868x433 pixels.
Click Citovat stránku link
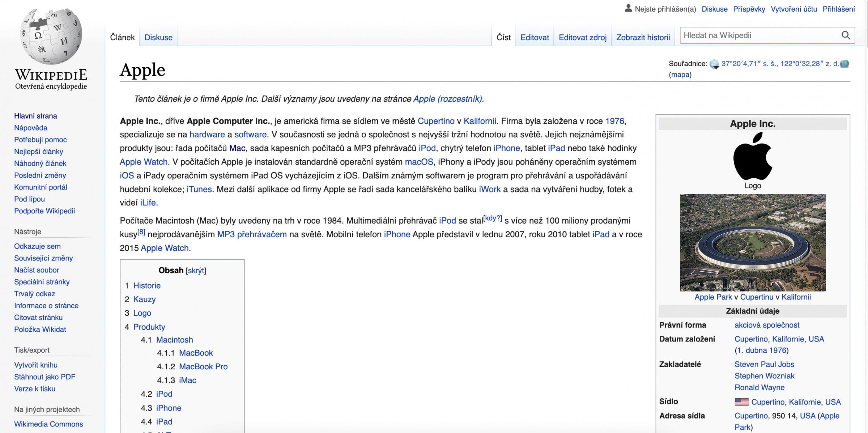38,318
